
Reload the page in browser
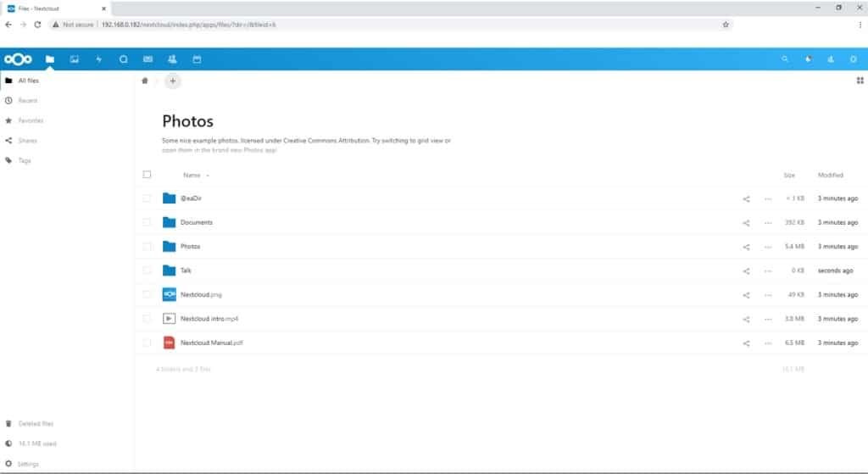37,25
